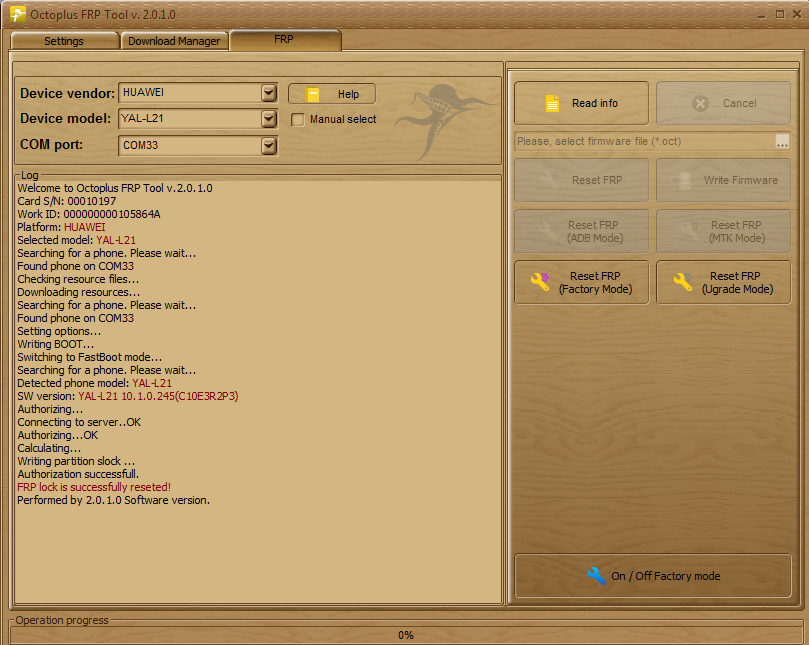Image resolution: width=809 pixels, height=645 pixels.
Task: Click log line 'Platform: HUAWEI'
Action: coord(61,227)
